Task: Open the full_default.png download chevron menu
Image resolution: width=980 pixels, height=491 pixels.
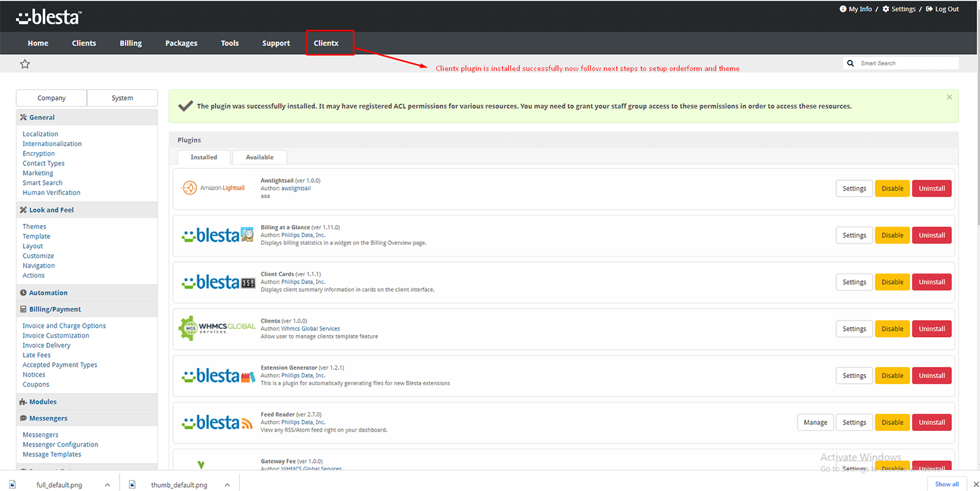Action: 107,485
